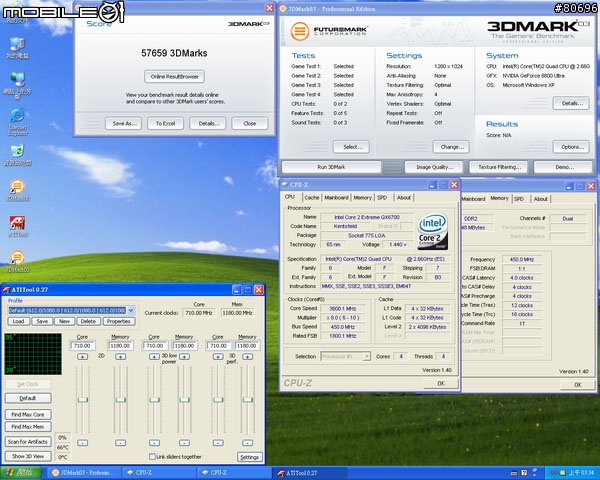This screenshot has width=600, height=480.
Task: Open the About tab in front CPU-Z
Action: point(404,198)
